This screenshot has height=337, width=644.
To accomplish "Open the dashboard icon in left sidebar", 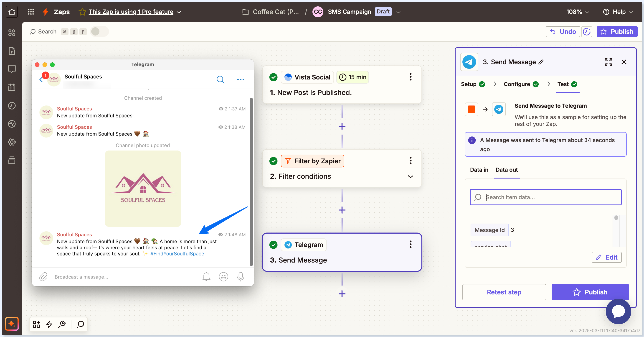I will (x=12, y=33).
